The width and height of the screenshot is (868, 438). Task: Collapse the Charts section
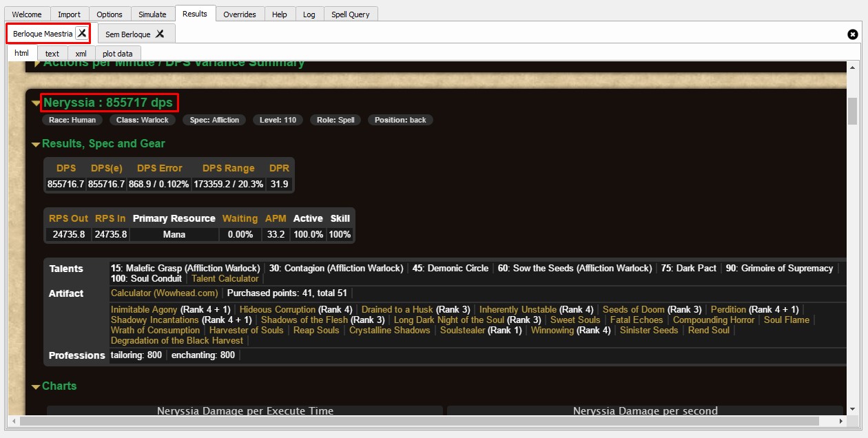[x=36, y=387]
